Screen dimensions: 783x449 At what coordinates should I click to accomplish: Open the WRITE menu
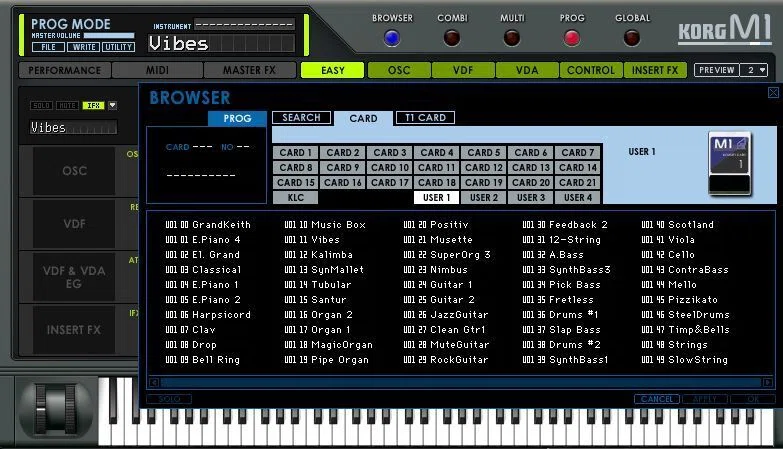coord(84,47)
